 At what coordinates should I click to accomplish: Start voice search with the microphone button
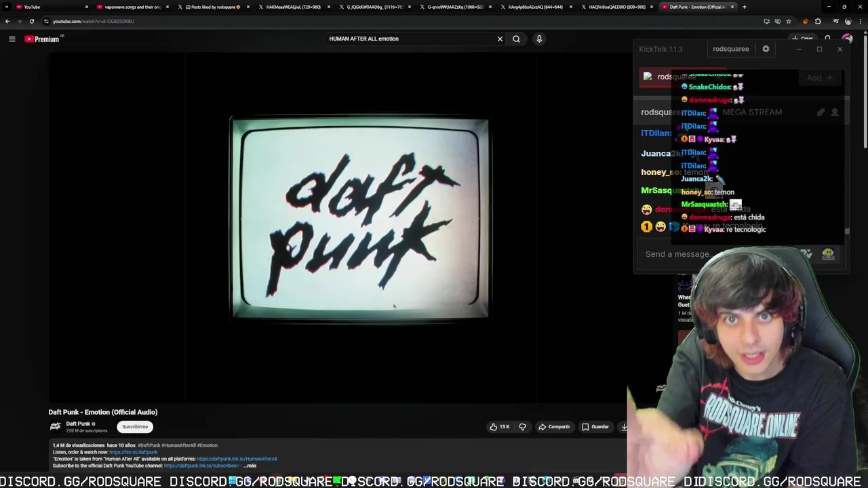(x=539, y=39)
